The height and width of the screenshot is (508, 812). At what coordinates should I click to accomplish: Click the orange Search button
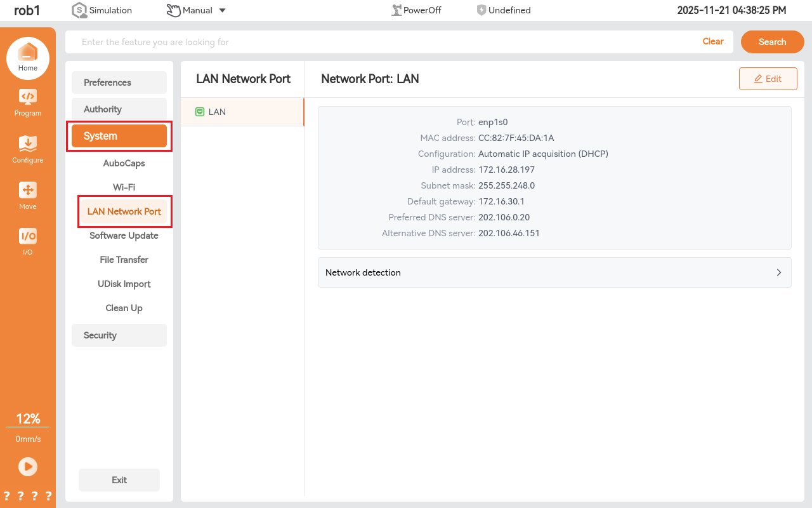(x=772, y=42)
